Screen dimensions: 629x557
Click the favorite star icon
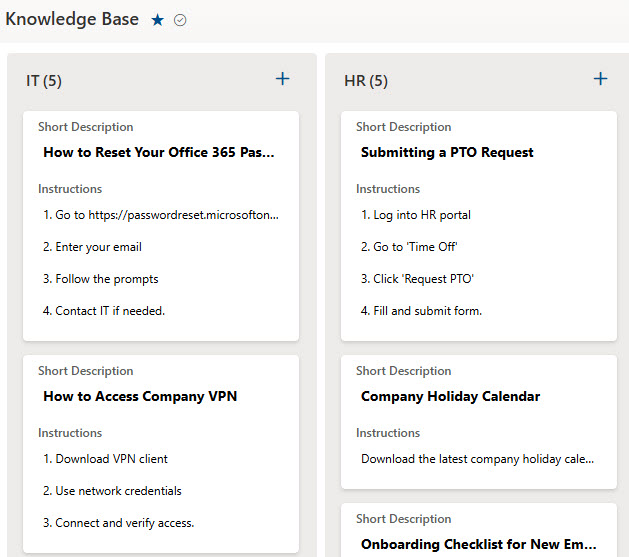[158, 20]
